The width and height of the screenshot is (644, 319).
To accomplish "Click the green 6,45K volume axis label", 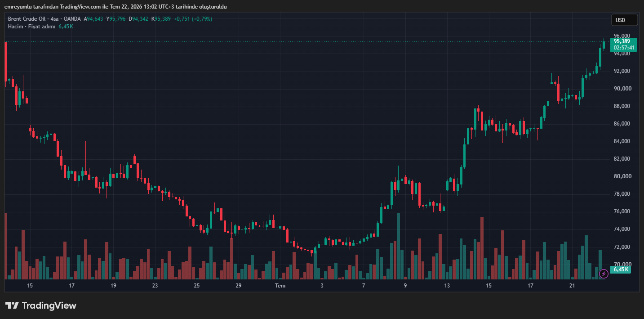I will (x=621, y=270).
